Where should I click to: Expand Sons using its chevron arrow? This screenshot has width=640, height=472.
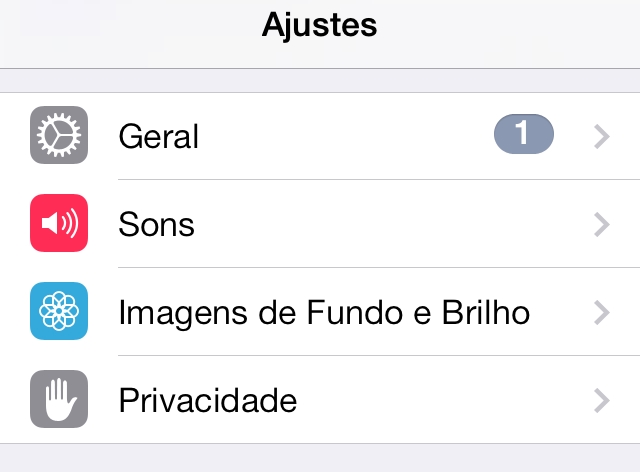pos(602,225)
